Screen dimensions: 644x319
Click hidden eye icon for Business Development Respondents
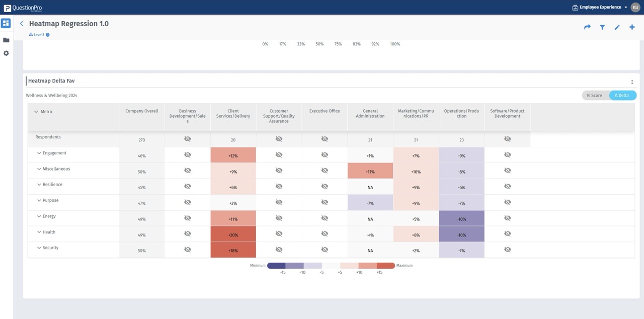coord(187,139)
